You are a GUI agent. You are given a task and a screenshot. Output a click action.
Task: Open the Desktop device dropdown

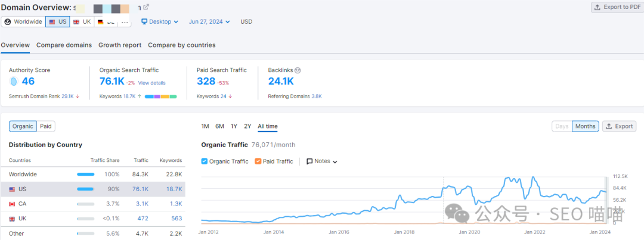160,21
